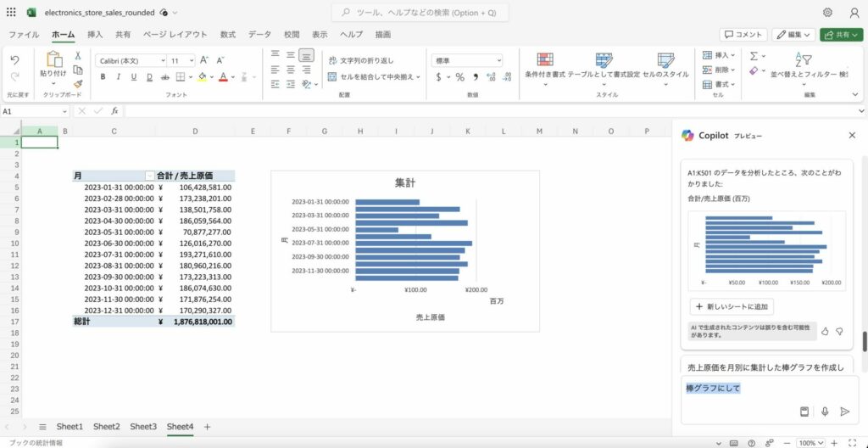The image size is (868, 448).
Task: Toggle align text left
Action: pos(275,70)
